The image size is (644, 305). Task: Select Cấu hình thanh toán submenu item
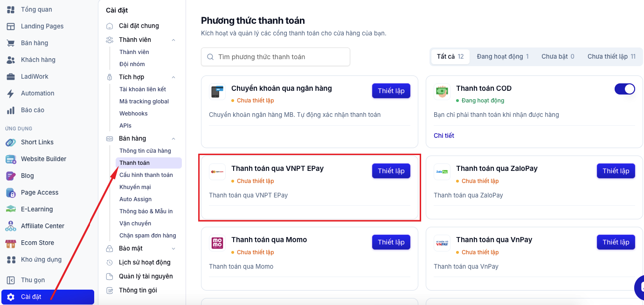click(x=146, y=175)
